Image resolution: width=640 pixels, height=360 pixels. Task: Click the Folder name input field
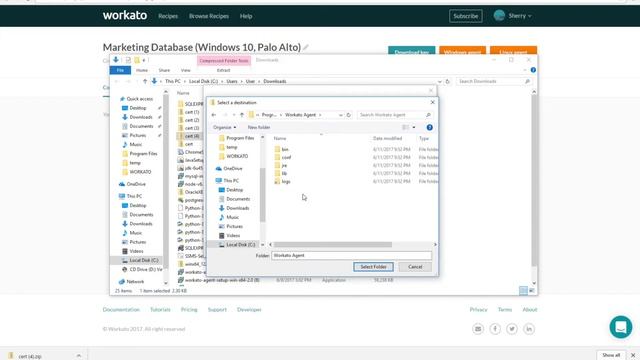click(x=351, y=256)
